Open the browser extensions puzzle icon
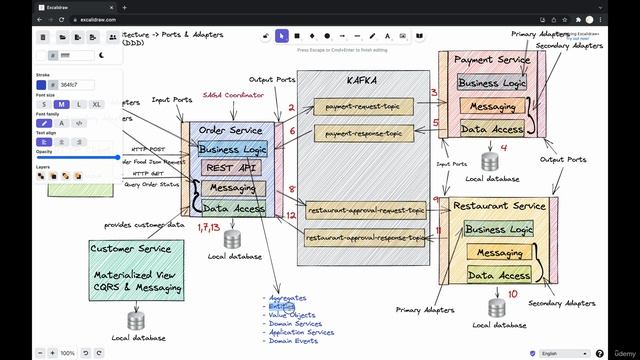 (578, 20)
